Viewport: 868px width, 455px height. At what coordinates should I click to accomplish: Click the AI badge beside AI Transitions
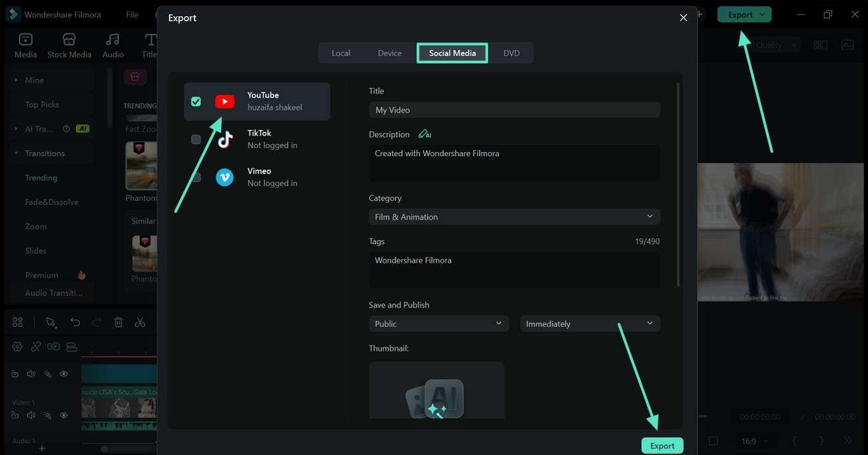click(x=83, y=129)
